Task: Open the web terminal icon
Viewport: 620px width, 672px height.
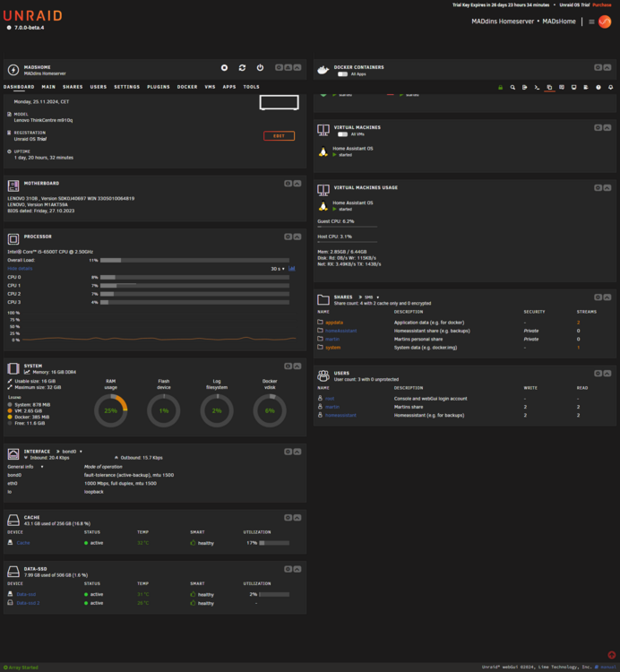Action: click(537, 88)
